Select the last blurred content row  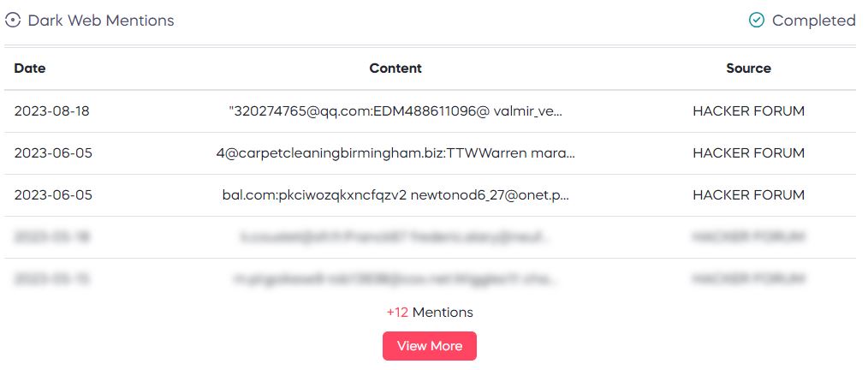pos(430,280)
